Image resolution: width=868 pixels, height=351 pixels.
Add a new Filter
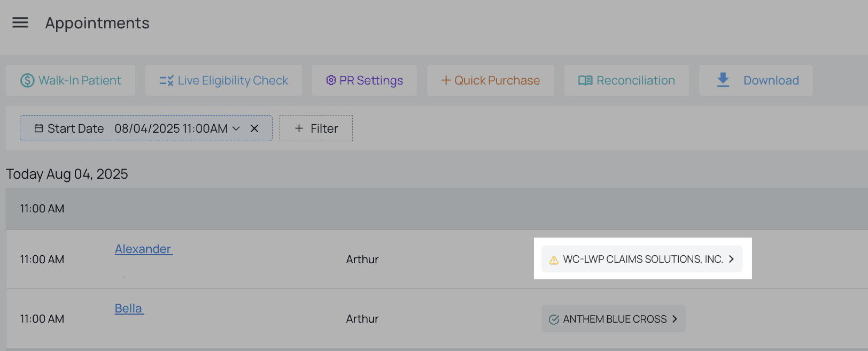click(316, 128)
